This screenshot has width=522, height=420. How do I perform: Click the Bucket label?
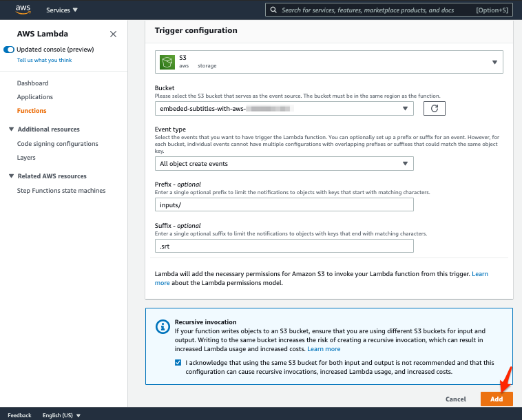[x=165, y=88]
